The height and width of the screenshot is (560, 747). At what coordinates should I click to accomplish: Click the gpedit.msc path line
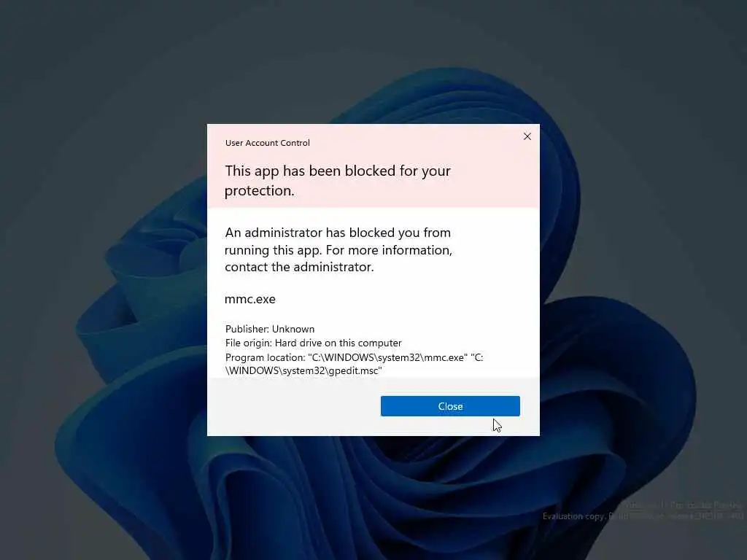pos(303,370)
